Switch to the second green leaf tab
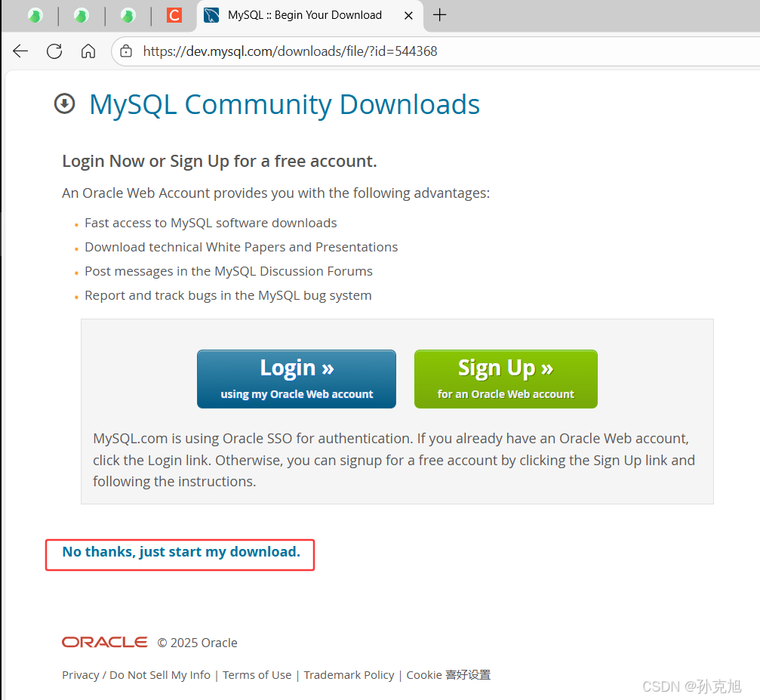 [81, 16]
